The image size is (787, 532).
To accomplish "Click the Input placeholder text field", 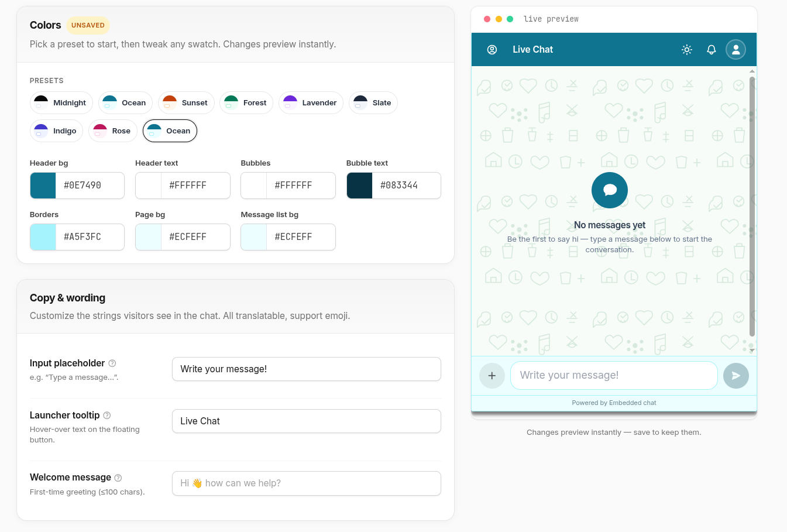I will click(x=307, y=369).
